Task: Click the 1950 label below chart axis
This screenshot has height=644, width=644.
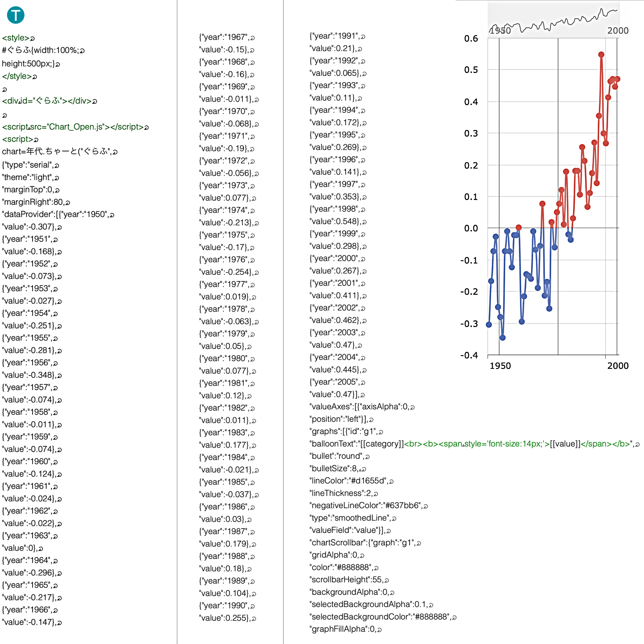Action: coord(500,366)
